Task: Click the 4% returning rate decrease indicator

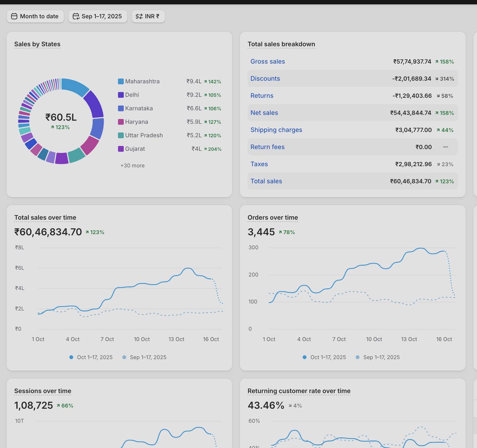Action: (295, 406)
